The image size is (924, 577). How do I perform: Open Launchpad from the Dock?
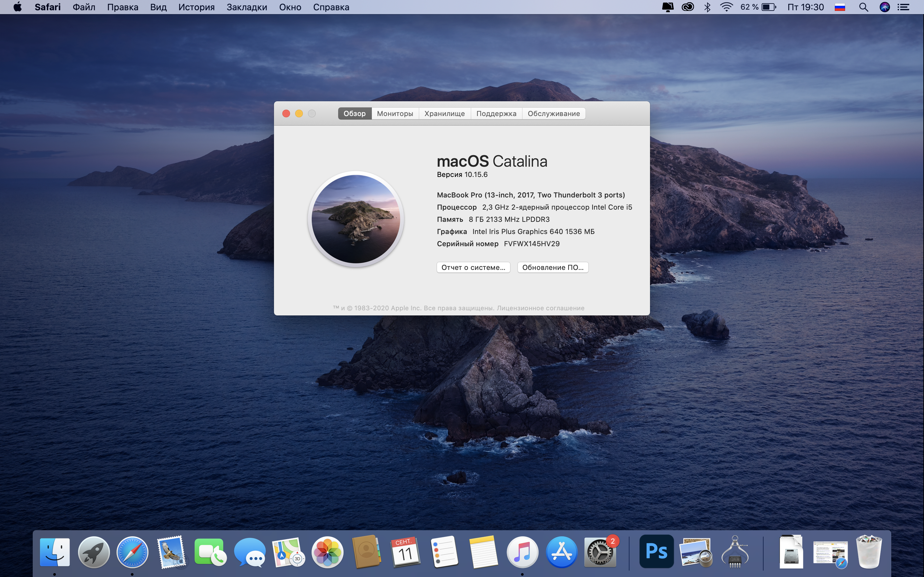[94, 552]
